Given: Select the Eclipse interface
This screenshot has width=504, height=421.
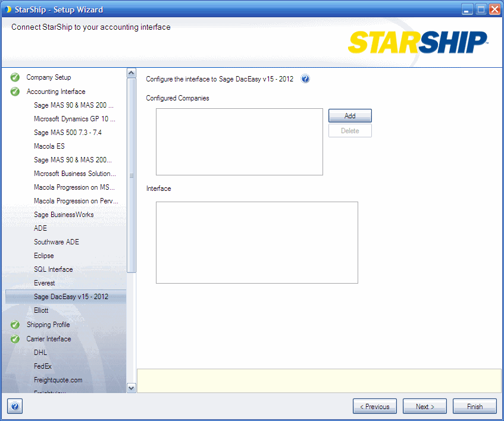Looking at the screenshot, I should (x=43, y=256).
